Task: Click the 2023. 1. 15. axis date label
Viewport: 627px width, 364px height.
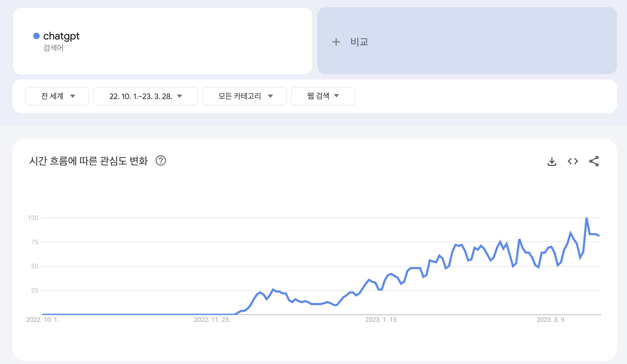Action: point(381,320)
